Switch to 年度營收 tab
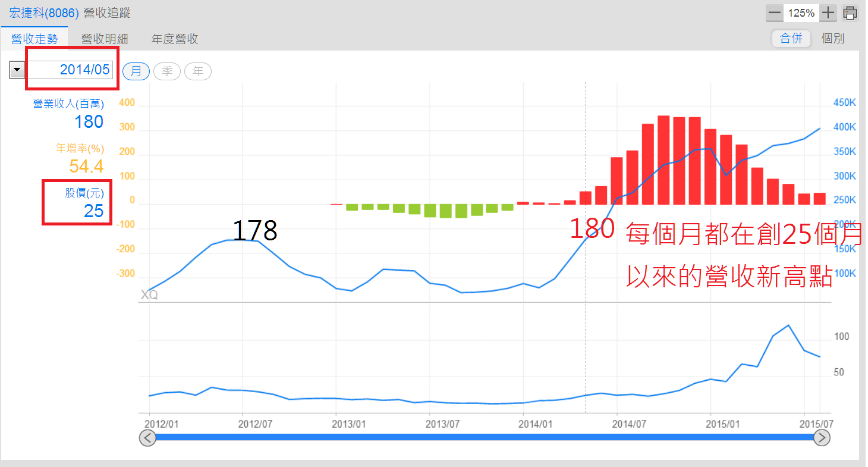 [x=175, y=39]
